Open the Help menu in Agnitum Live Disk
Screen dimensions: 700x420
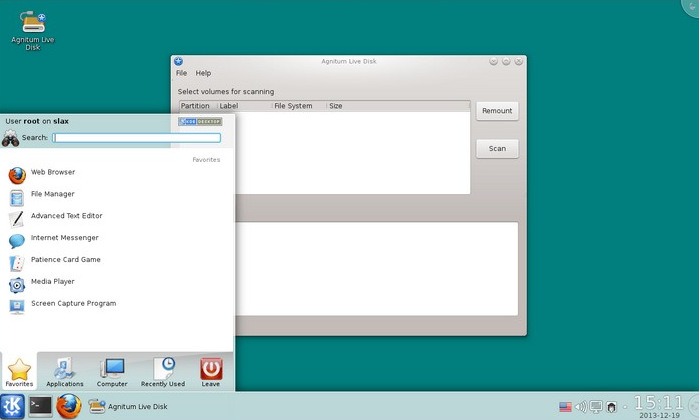point(203,73)
